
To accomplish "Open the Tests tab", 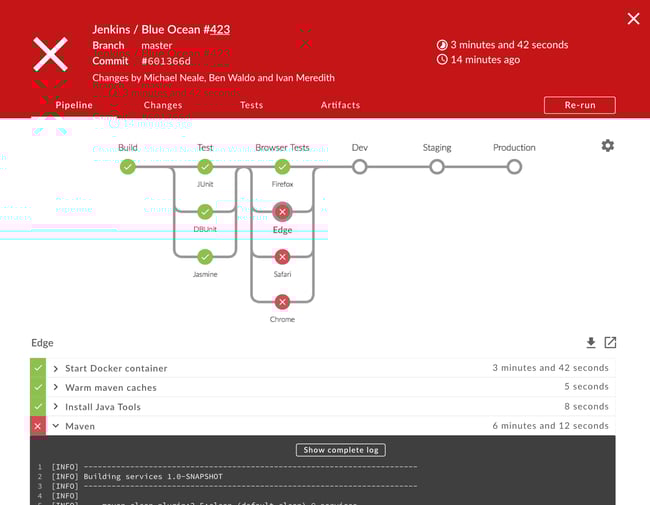I will (x=251, y=105).
